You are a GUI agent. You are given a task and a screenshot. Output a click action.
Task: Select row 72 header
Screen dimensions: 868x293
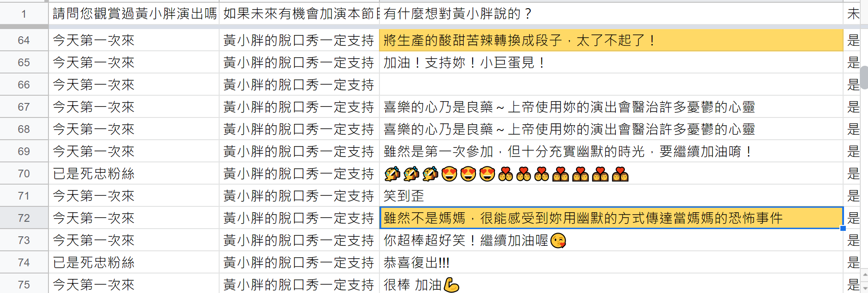tap(24, 218)
